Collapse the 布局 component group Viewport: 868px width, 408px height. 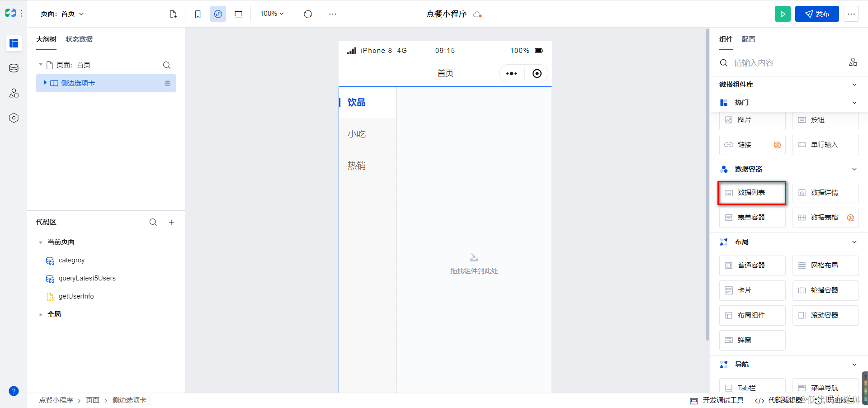[x=854, y=242]
